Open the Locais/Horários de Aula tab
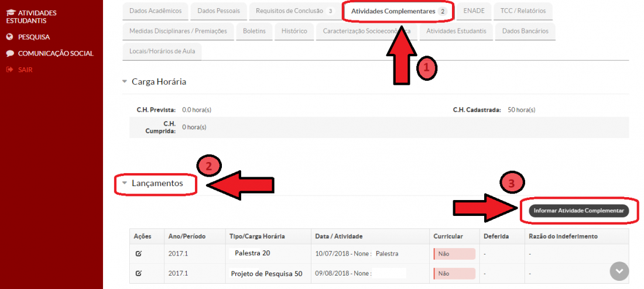 pos(162,51)
